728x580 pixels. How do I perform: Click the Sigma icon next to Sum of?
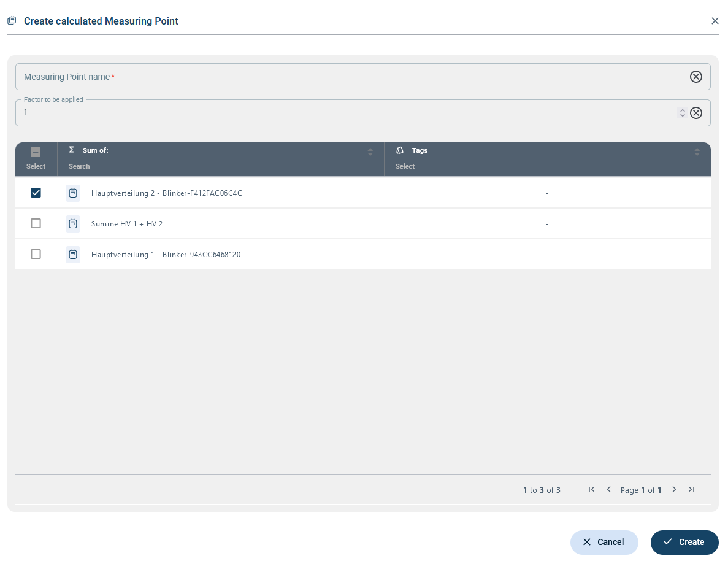coord(72,150)
